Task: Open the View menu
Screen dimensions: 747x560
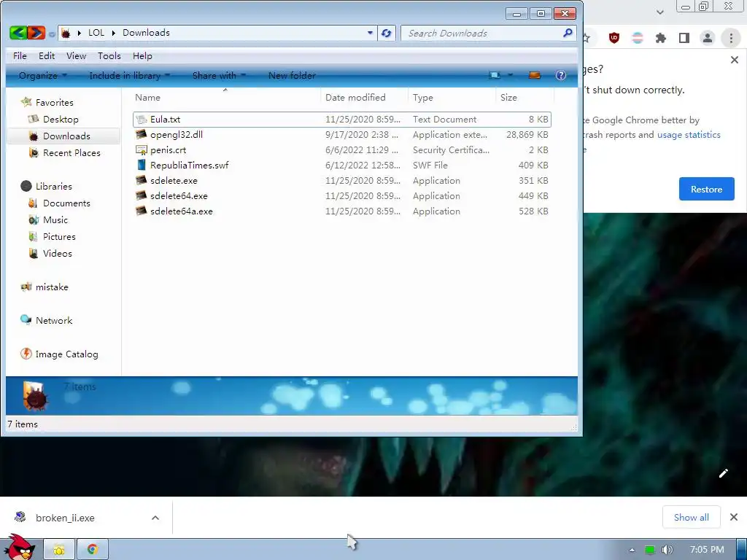Action: pos(76,56)
